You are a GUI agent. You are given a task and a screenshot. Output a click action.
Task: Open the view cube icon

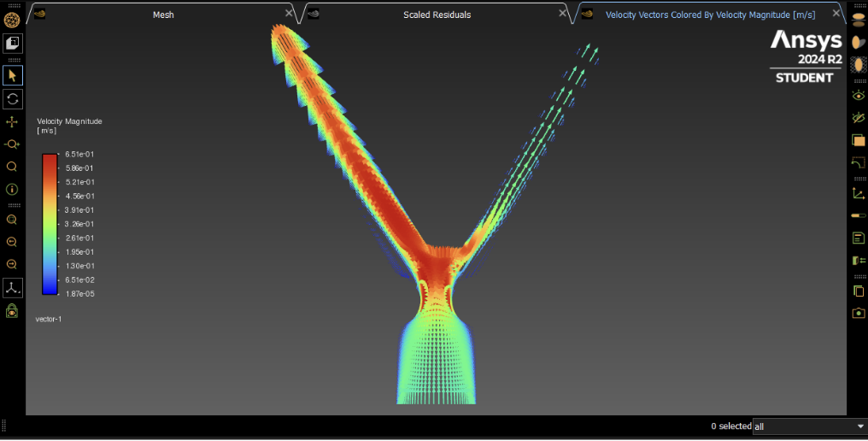[12, 43]
